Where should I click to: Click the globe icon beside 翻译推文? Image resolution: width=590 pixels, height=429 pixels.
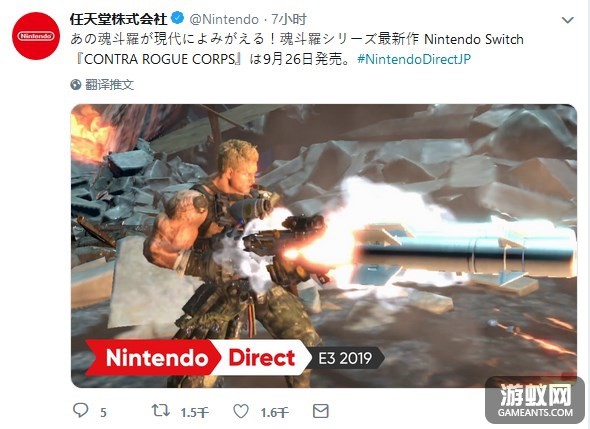(x=76, y=85)
